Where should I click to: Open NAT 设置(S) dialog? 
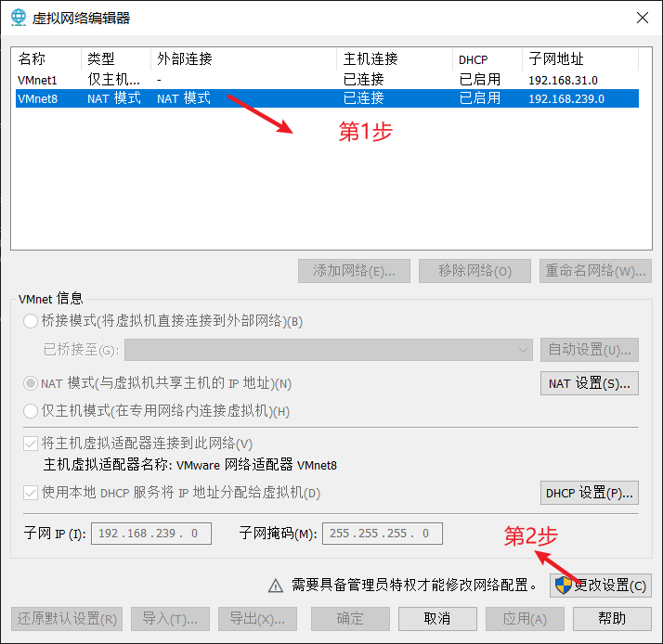click(x=590, y=383)
